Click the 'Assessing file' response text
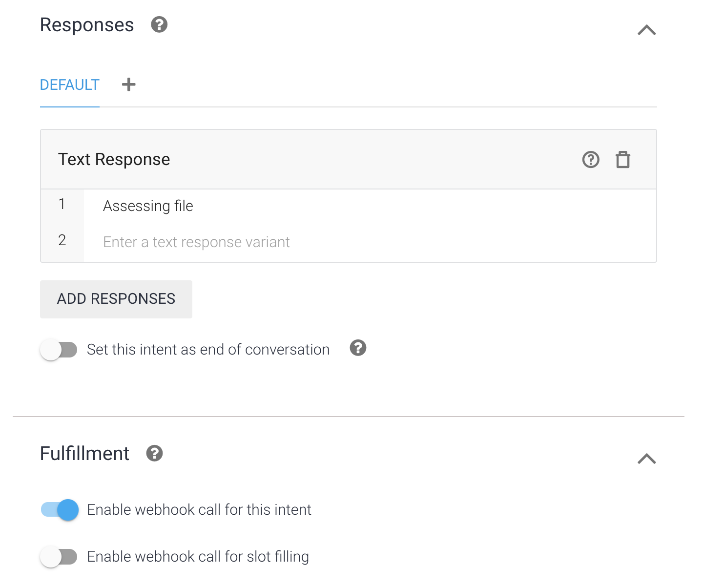 point(148,206)
